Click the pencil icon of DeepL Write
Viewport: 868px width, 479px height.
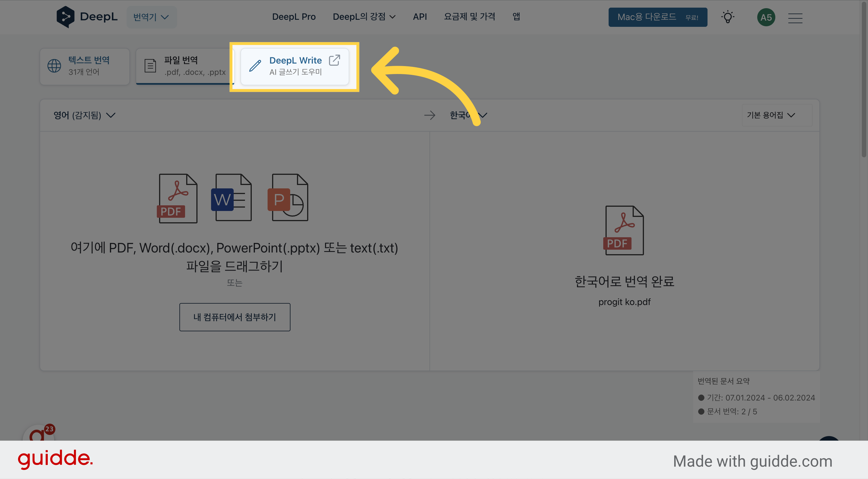tap(255, 66)
